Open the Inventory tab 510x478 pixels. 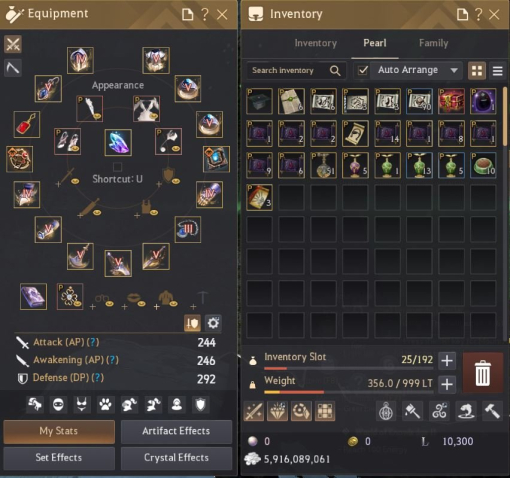(316, 43)
